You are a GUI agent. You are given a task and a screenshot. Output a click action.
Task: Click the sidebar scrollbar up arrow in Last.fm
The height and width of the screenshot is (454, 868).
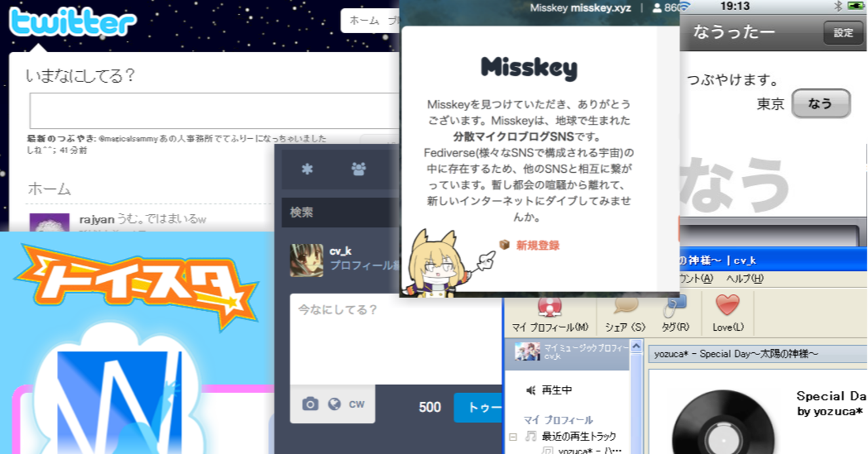[637, 347]
